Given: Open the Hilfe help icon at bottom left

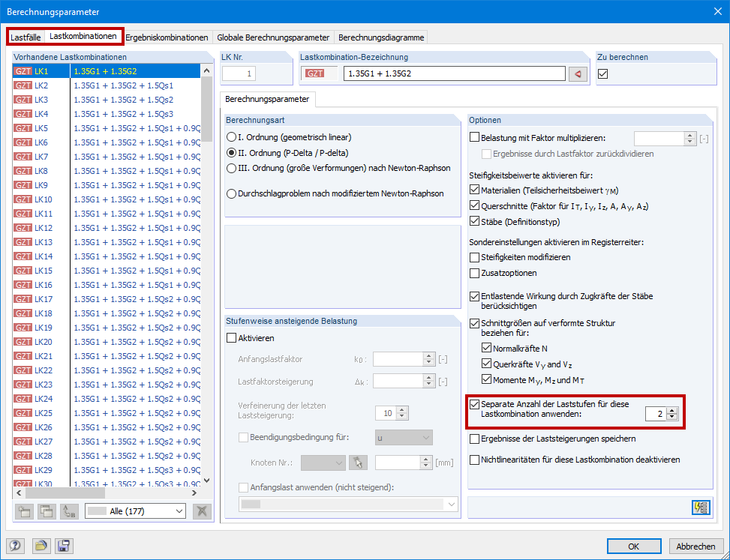Looking at the screenshot, I should [16, 546].
